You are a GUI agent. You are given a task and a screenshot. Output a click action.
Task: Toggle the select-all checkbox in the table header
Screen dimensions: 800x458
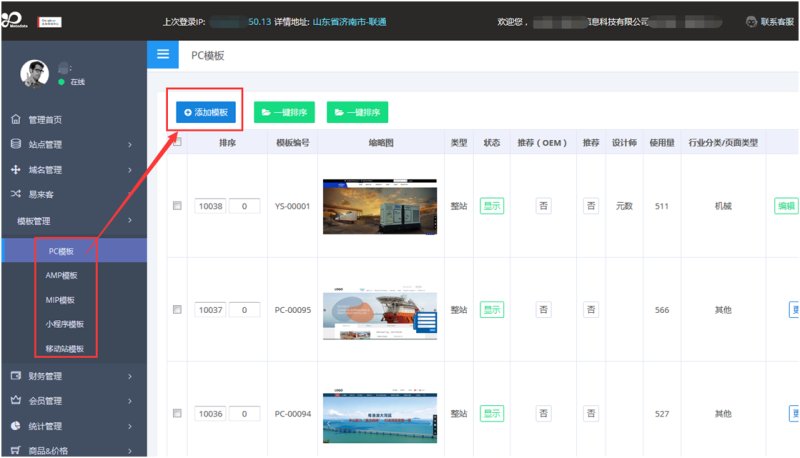(x=177, y=141)
